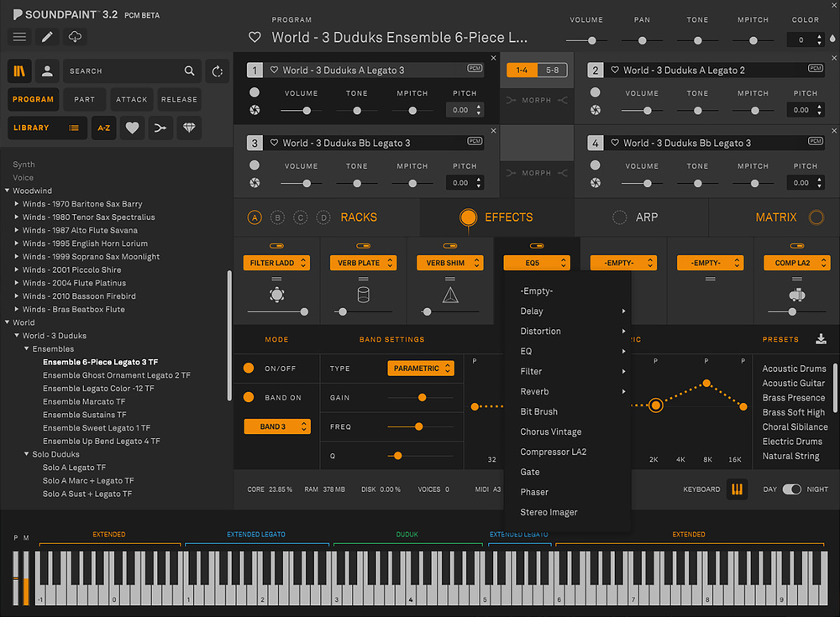Image resolution: width=840 pixels, height=617 pixels.
Task: Save preset using the download icon
Action: point(821,339)
